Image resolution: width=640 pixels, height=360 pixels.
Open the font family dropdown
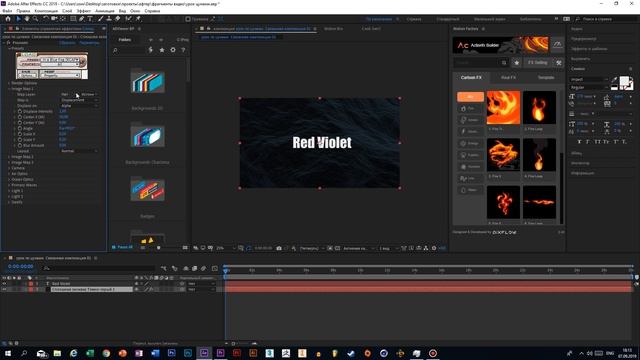point(589,79)
